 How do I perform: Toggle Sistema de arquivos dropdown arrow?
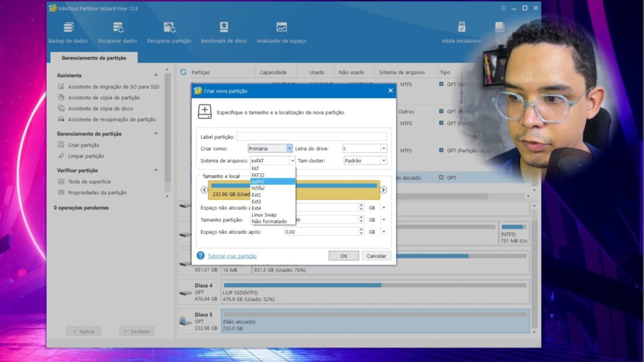click(x=292, y=161)
